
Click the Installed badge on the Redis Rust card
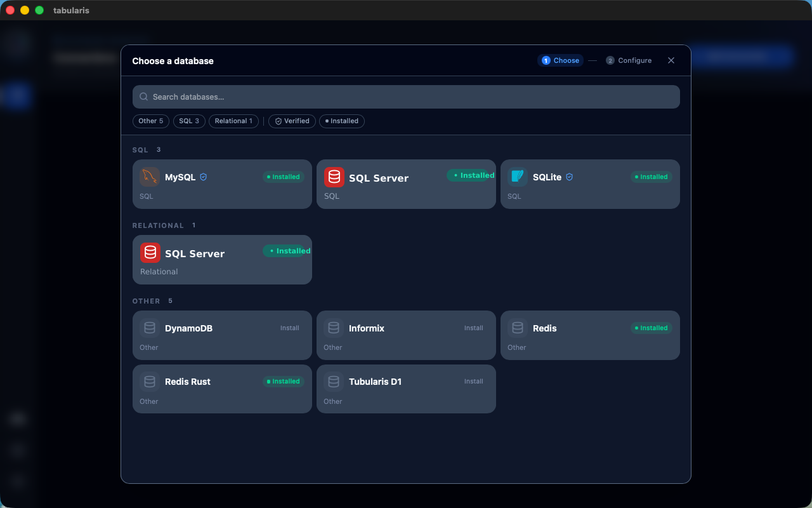284,382
